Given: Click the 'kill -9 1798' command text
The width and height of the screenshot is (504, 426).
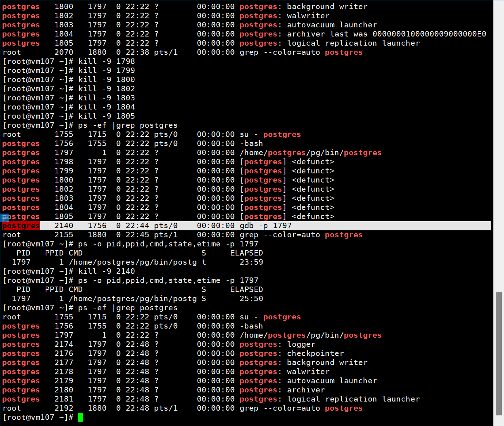Looking at the screenshot, I should click(107, 61).
